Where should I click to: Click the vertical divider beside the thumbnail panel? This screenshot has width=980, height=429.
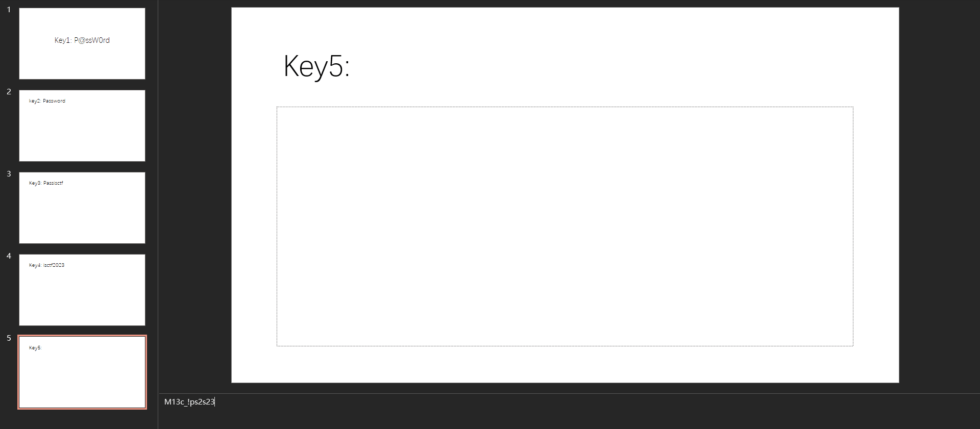[158, 204]
